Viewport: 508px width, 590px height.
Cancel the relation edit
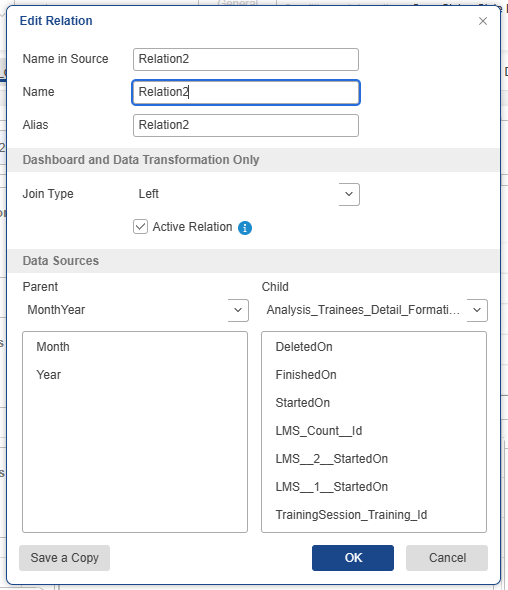pyautogui.click(x=447, y=558)
